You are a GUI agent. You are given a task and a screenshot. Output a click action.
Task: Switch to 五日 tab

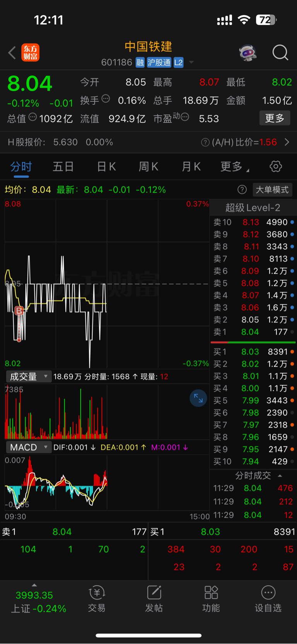63,167
